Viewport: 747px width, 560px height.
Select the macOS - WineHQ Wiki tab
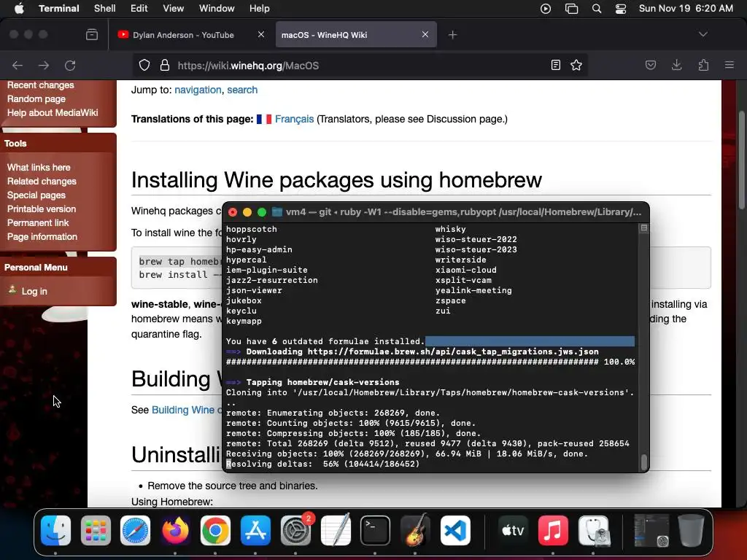point(356,35)
